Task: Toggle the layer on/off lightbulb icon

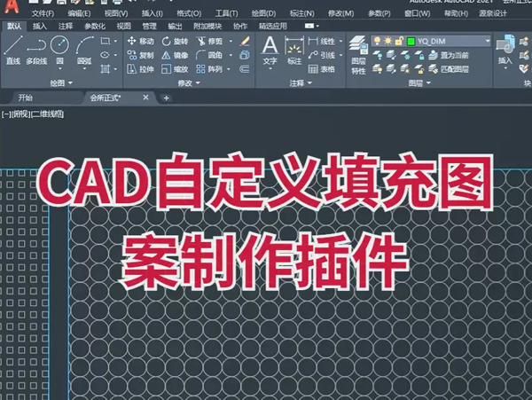Action: [x=377, y=42]
